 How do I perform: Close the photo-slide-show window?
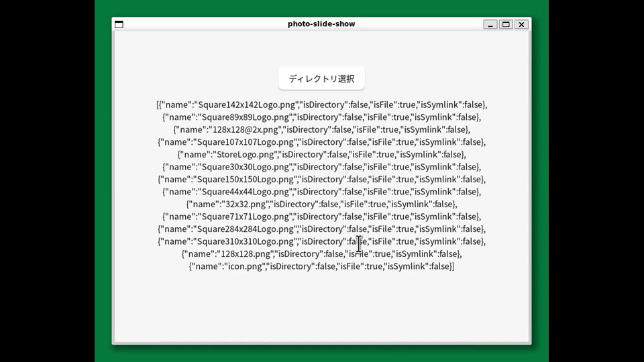click(521, 24)
